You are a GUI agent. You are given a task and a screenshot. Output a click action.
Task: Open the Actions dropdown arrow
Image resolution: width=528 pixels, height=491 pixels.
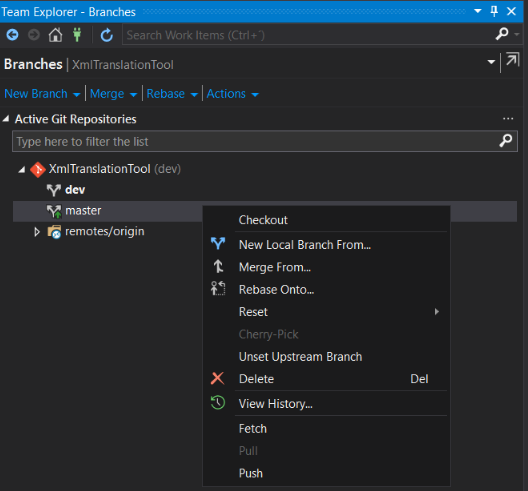[255, 95]
